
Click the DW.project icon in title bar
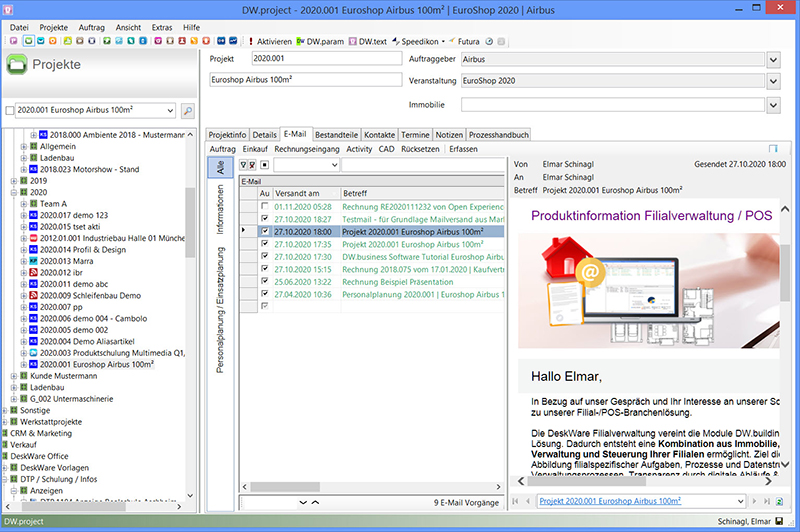click(x=8, y=9)
